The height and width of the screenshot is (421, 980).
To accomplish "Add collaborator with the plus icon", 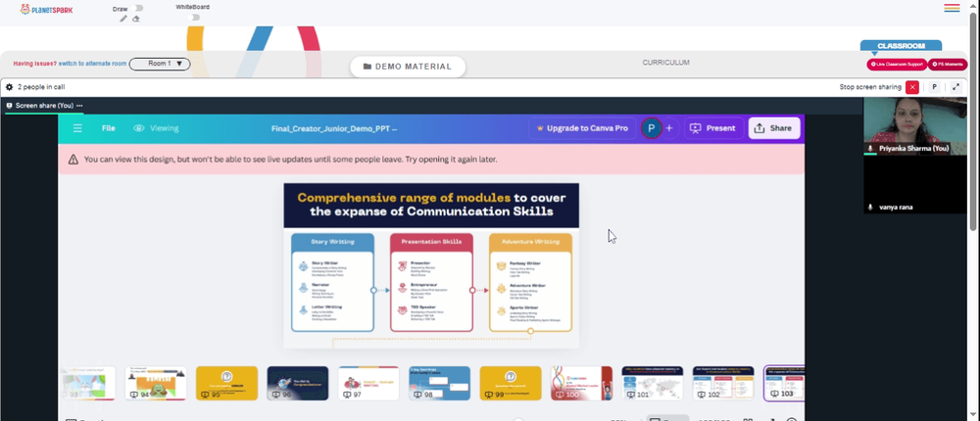I will (x=668, y=128).
